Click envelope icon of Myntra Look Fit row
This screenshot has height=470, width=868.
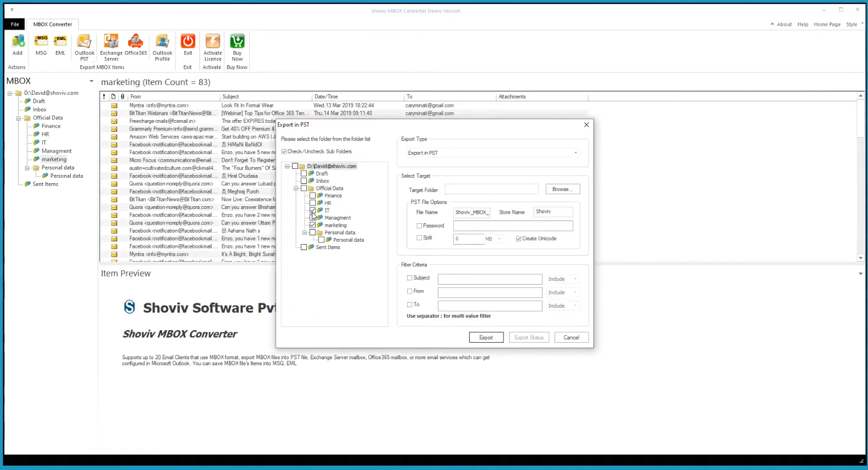(x=114, y=105)
